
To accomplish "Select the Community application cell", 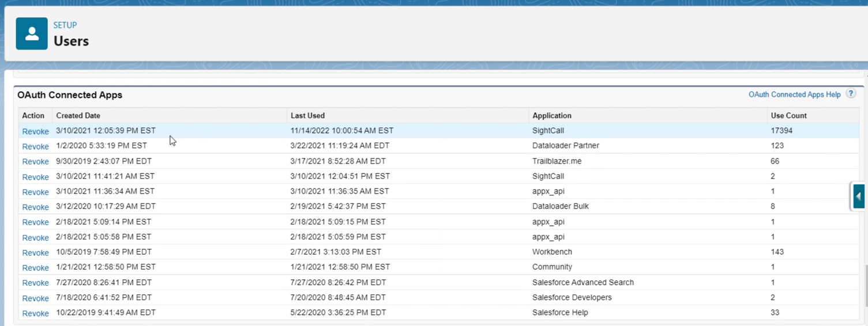I will tap(552, 267).
